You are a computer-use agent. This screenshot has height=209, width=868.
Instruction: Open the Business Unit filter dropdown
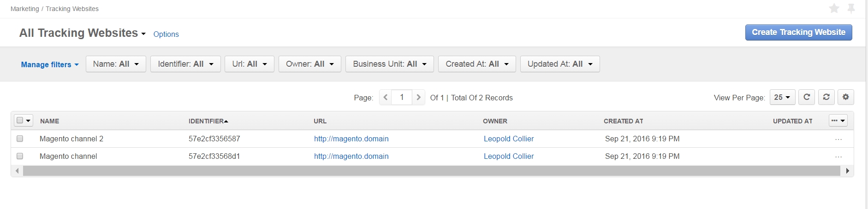[x=390, y=64]
